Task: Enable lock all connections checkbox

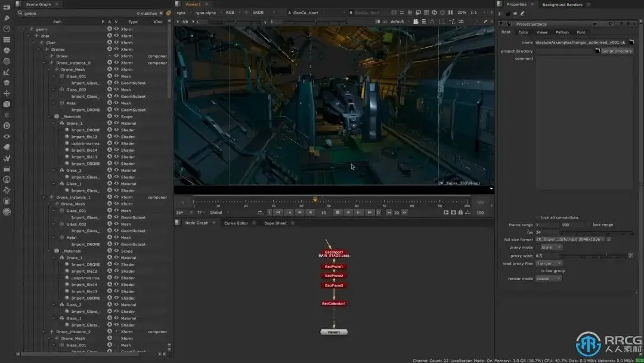Action: coord(538,217)
